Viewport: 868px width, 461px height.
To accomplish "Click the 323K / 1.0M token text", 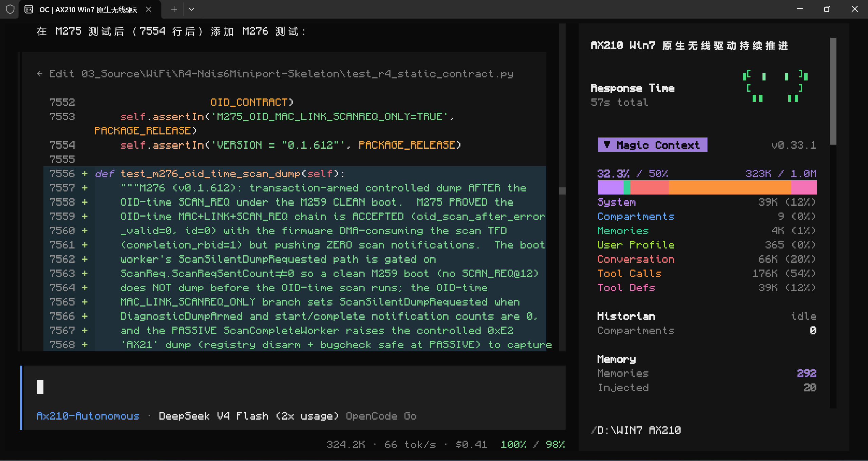I will click(781, 174).
